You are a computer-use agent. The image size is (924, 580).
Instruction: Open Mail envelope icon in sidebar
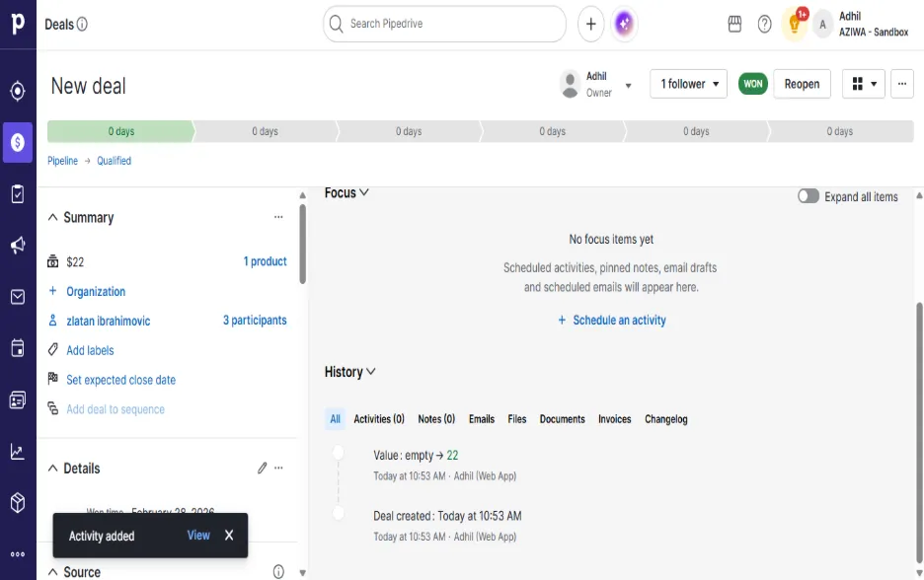pos(18,297)
